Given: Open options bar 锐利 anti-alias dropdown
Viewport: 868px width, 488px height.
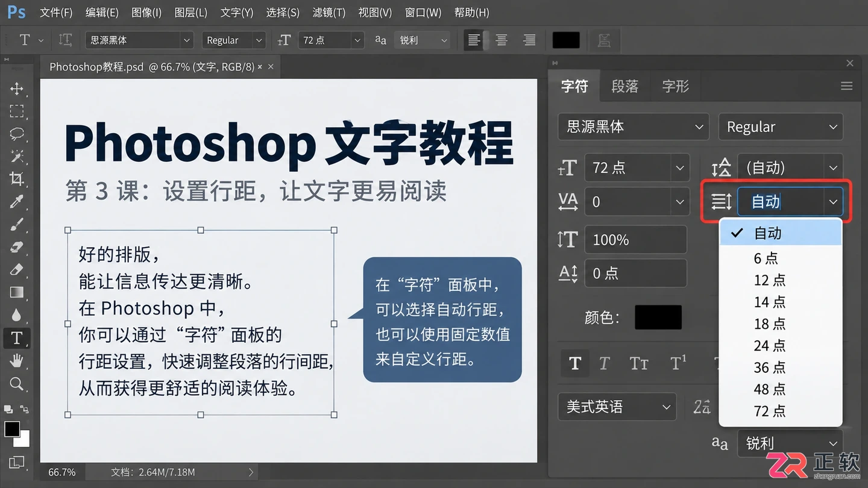Looking at the screenshot, I should (422, 40).
